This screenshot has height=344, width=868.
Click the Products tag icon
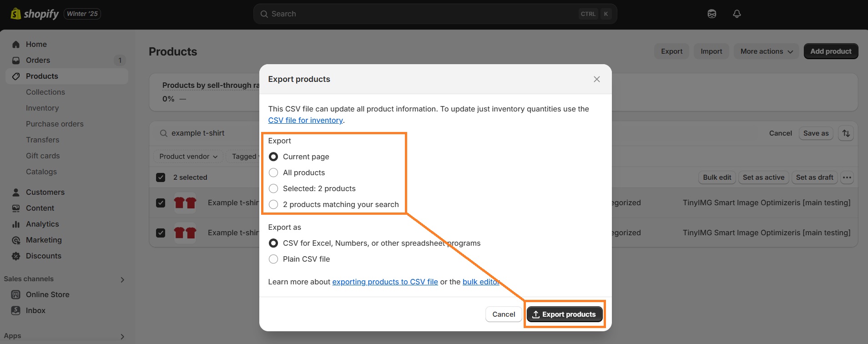[16, 76]
